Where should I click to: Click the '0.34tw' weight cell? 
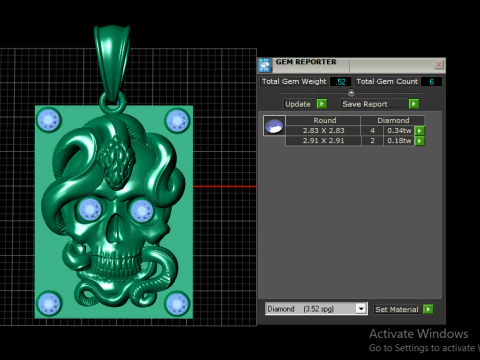(399, 131)
